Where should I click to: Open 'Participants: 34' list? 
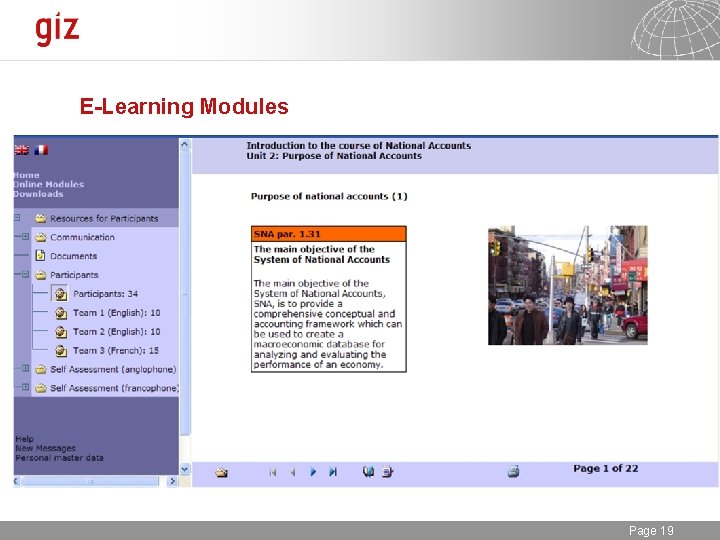(105, 294)
